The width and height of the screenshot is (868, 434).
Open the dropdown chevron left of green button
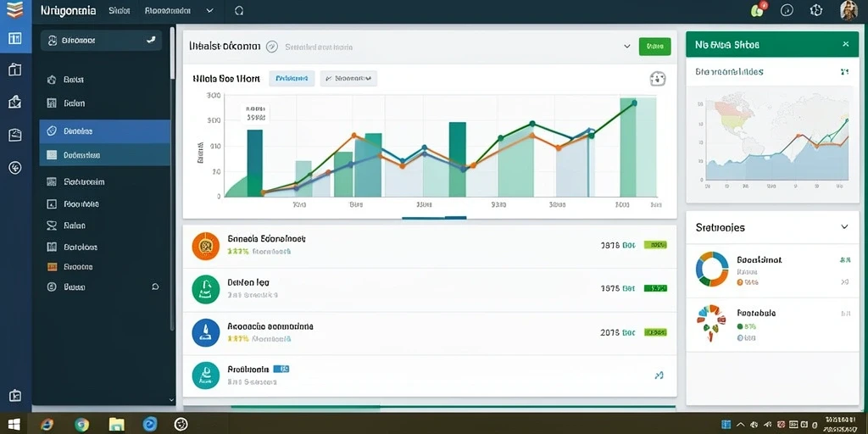click(626, 47)
